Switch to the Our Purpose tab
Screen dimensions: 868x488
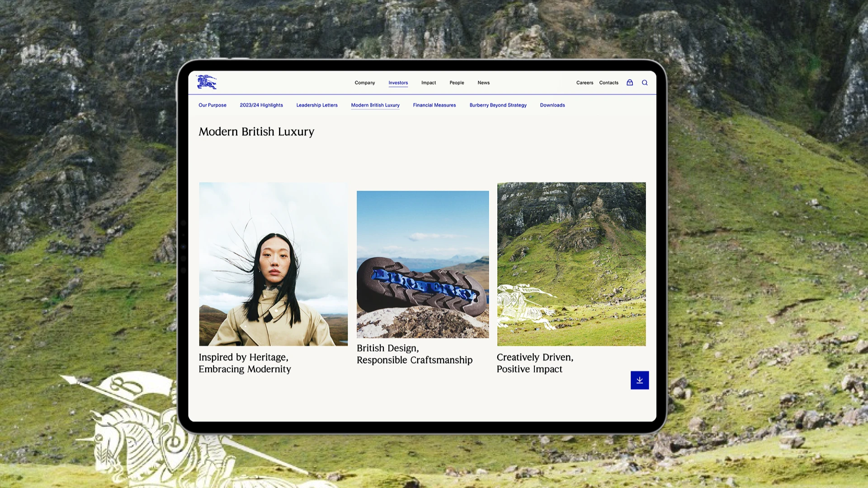pyautogui.click(x=212, y=105)
